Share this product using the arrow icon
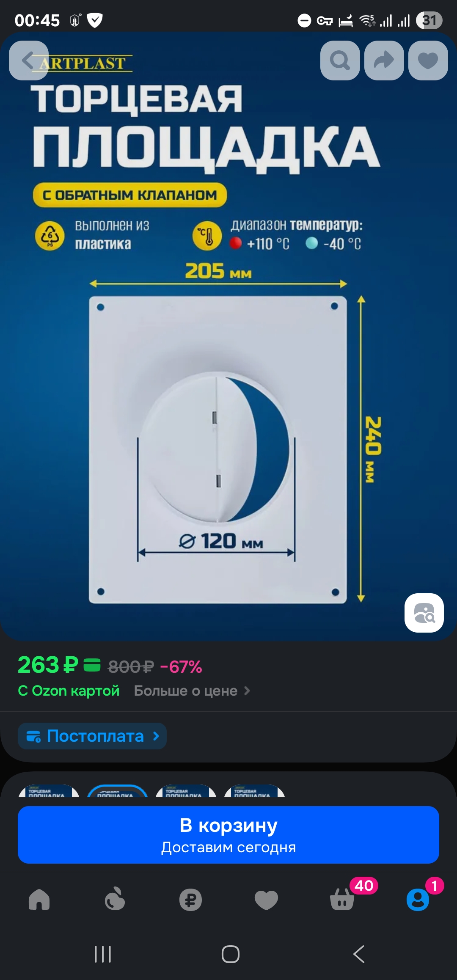This screenshot has width=457, height=980. (x=384, y=61)
